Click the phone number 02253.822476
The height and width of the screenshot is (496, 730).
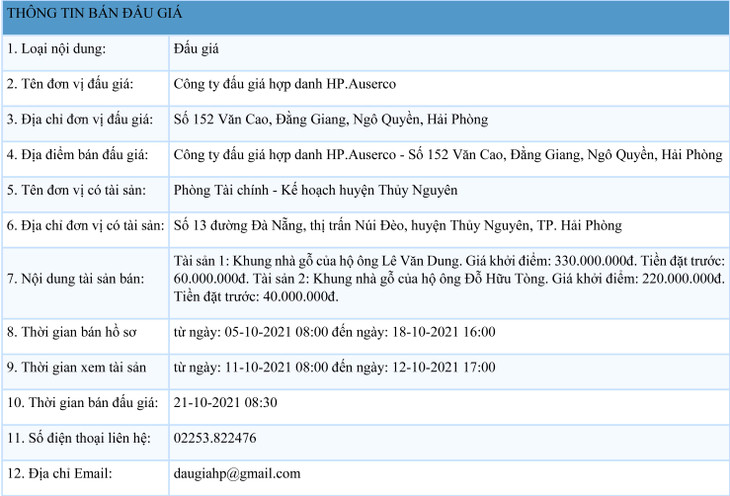(214, 438)
